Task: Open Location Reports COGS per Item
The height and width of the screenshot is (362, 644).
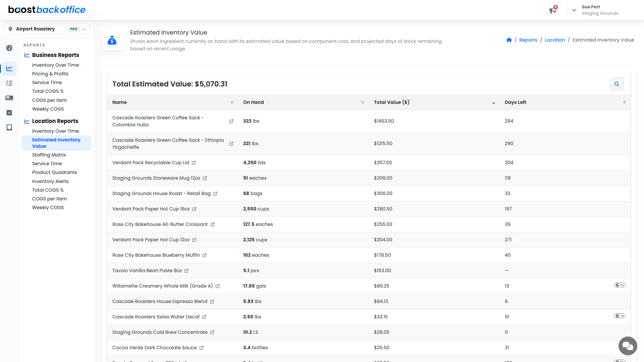Action: [50, 199]
